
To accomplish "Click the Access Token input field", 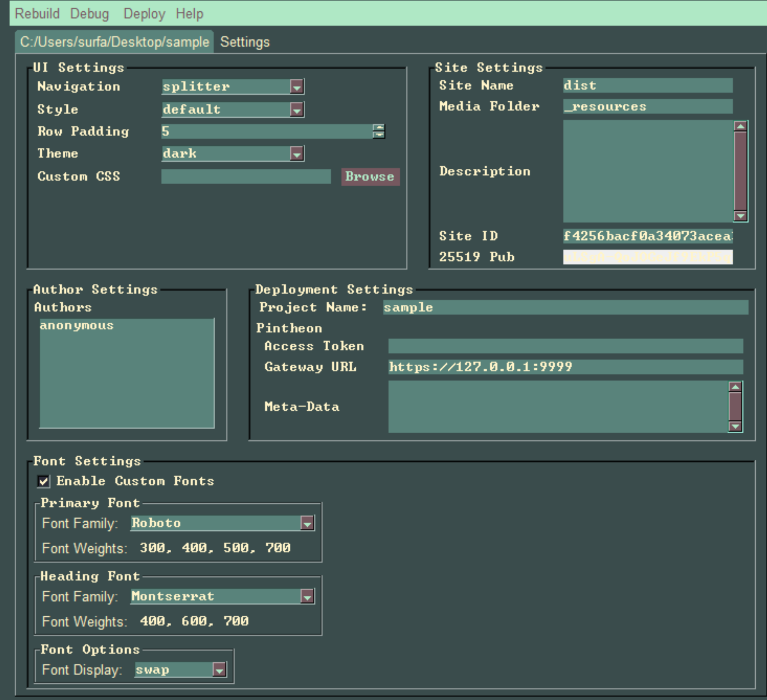I will pos(565,346).
